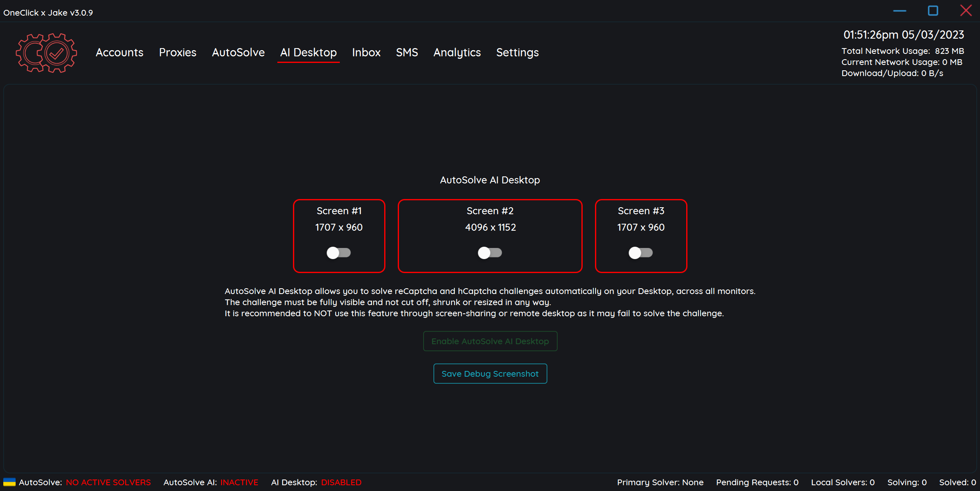
Task: Open the Proxies tab
Action: [x=178, y=53]
